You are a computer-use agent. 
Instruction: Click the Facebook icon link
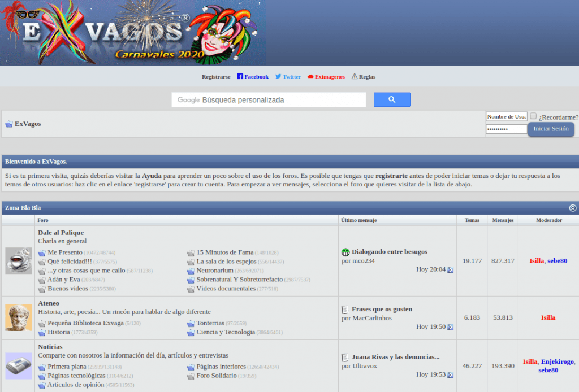tap(240, 76)
